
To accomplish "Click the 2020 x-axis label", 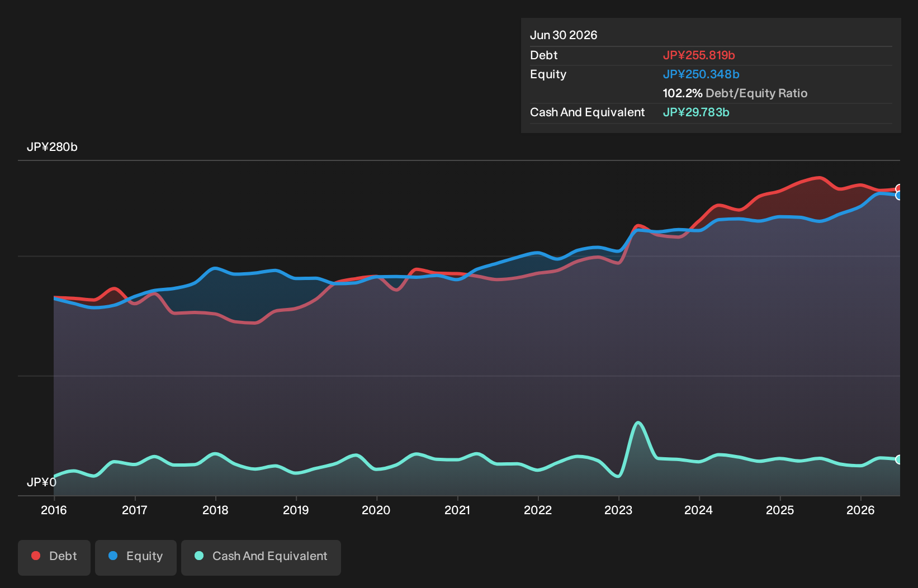I will coord(376,510).
